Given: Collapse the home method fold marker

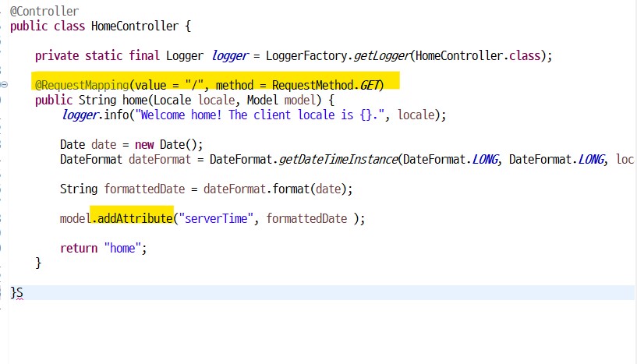Looking at the screenshot, I should (4, 84).
